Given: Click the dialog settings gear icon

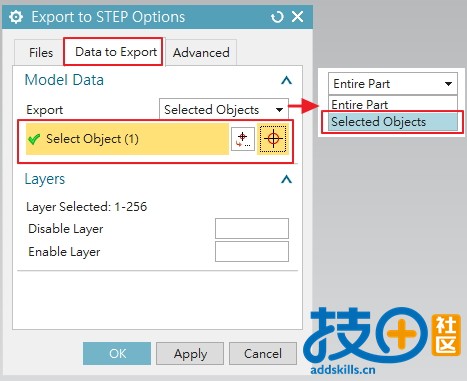Looking at the screenshot, I should (16, 17).
